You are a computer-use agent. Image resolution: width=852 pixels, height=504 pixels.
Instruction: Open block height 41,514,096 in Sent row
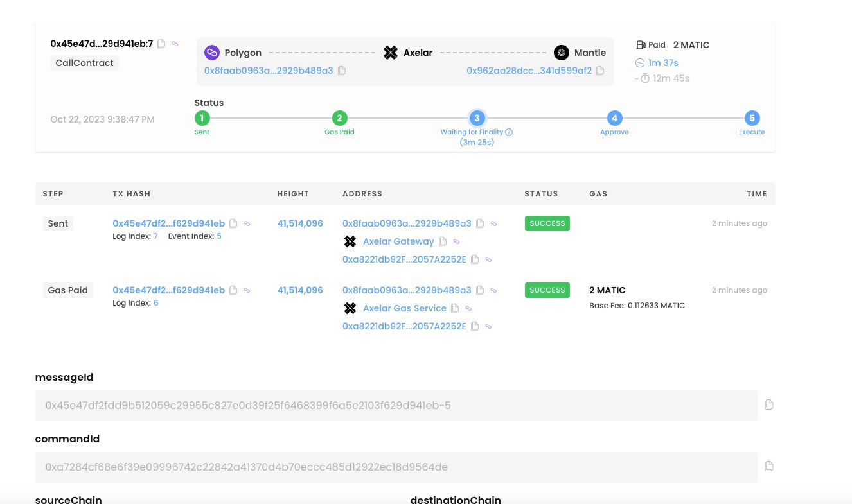(300, 223)
